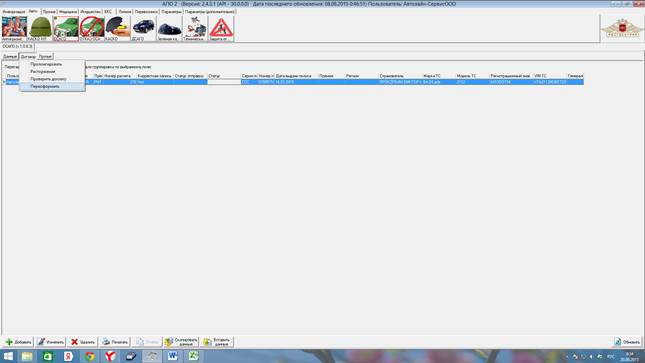Open the red warning triangle protection icon
This screenshot has height=363, width=645.
(221, 28)
